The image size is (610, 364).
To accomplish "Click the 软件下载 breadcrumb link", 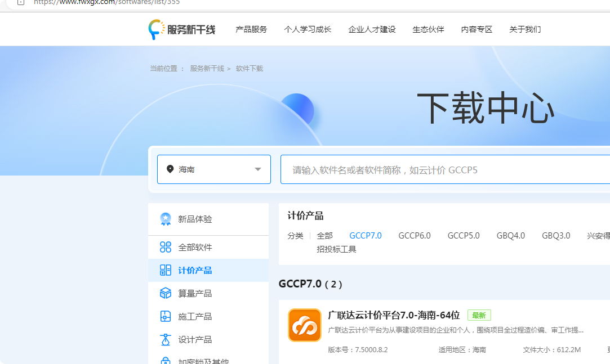I will [250, 69].
